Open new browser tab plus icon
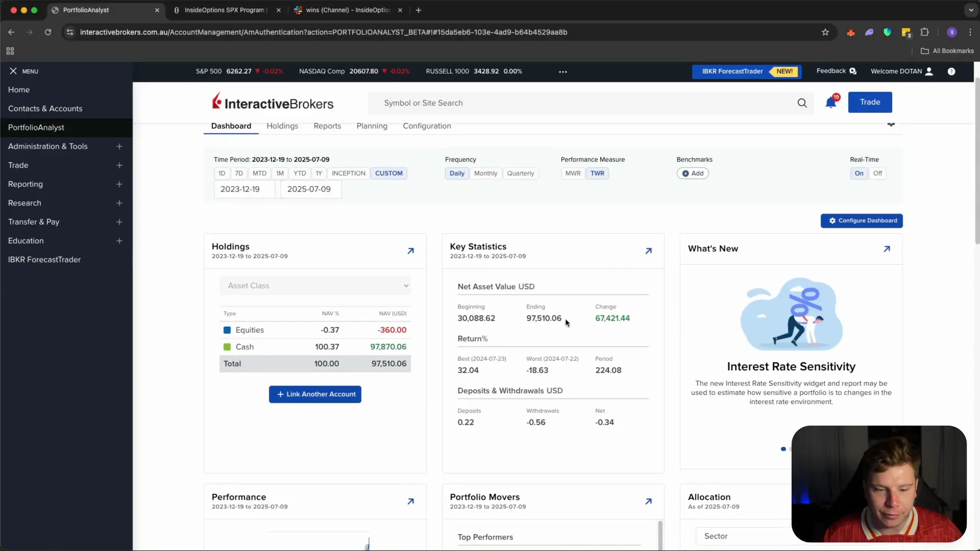Viewport: 980px width, 551px height. (x=419, y=10)
